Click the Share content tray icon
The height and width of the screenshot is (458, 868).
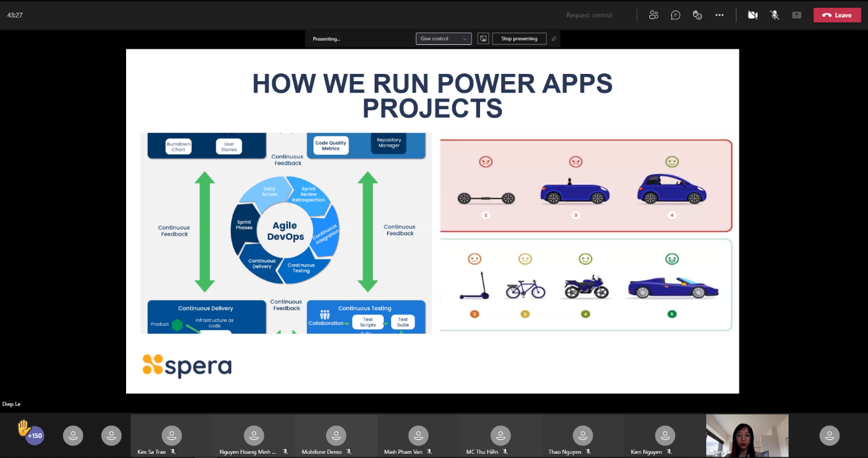(x=796, y=15)
